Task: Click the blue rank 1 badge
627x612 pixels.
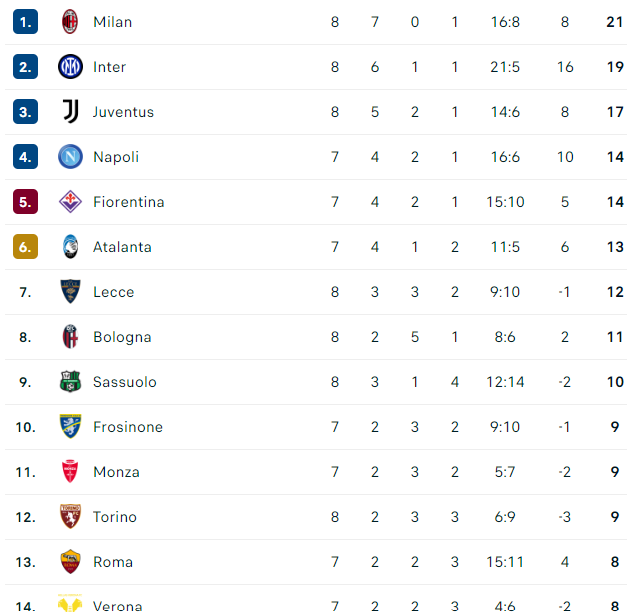Action: tap(25, 22)
